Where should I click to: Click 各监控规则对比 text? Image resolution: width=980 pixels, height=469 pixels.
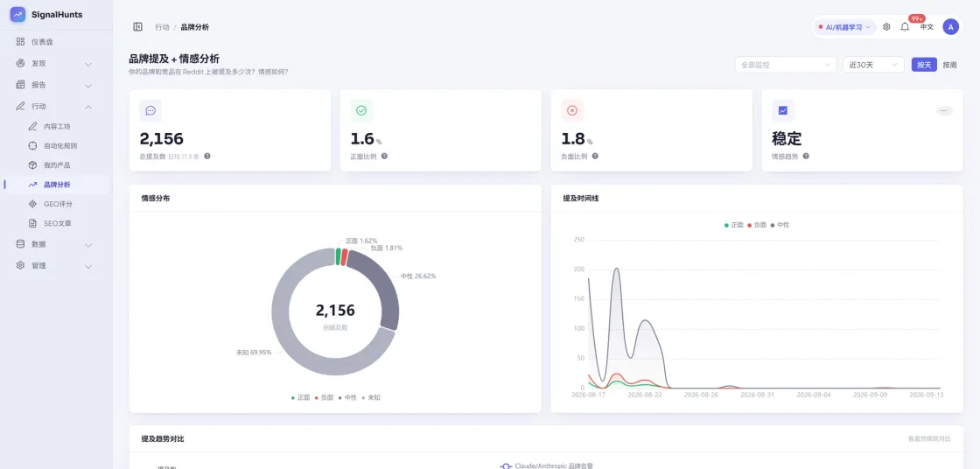[929, 439]
